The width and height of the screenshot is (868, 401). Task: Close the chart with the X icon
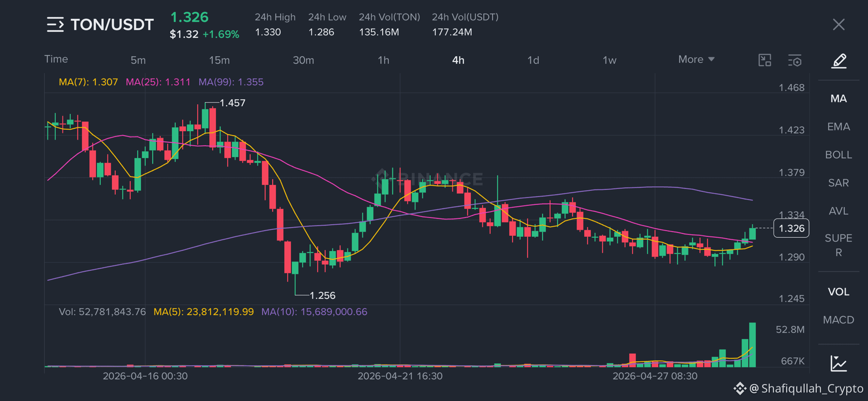[x=839, y=25]
